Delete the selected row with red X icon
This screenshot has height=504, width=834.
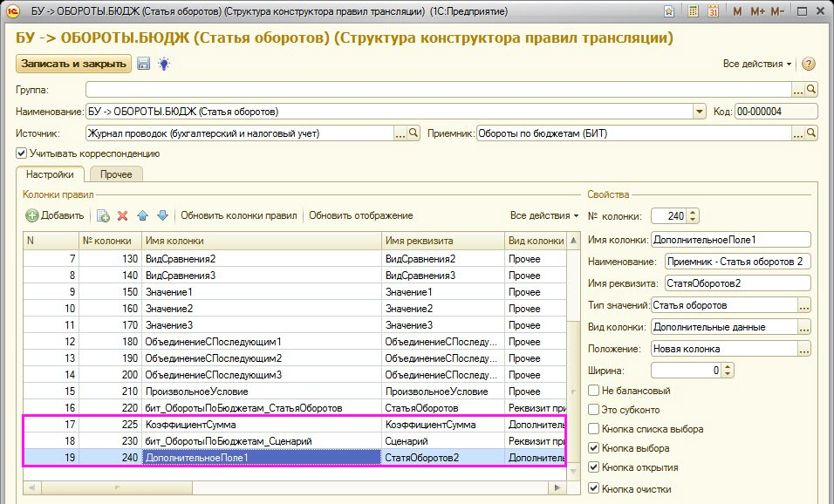click(122, 215)
